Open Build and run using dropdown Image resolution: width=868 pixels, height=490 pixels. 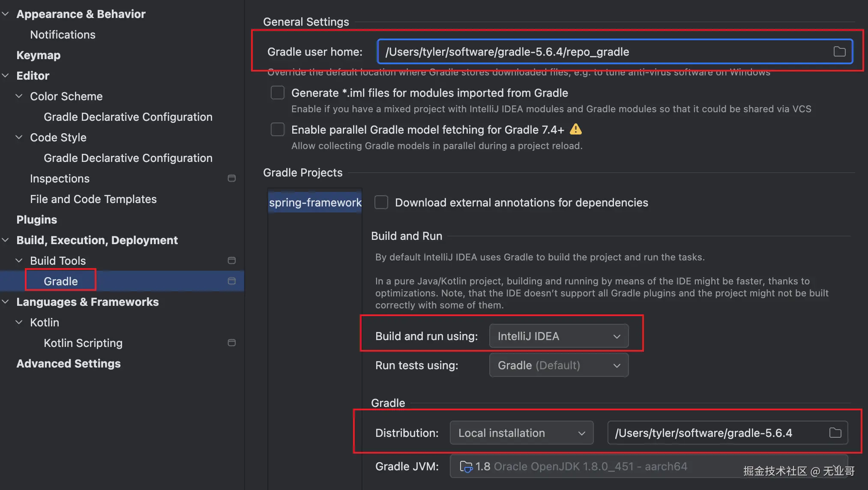click(559, 336)
